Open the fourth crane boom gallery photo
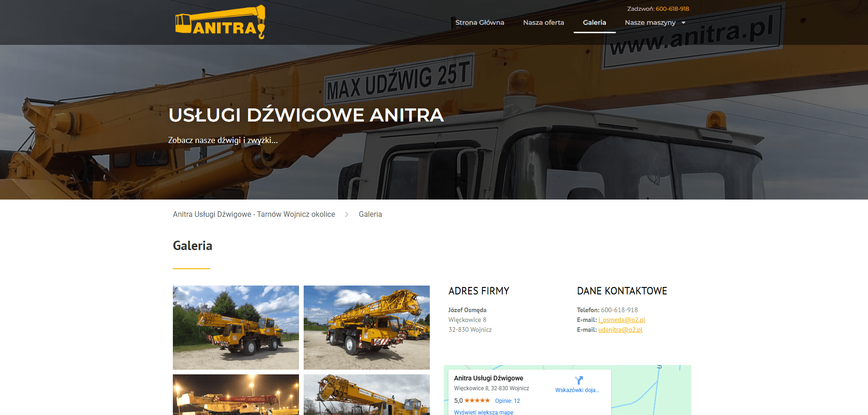 [366, 394]
